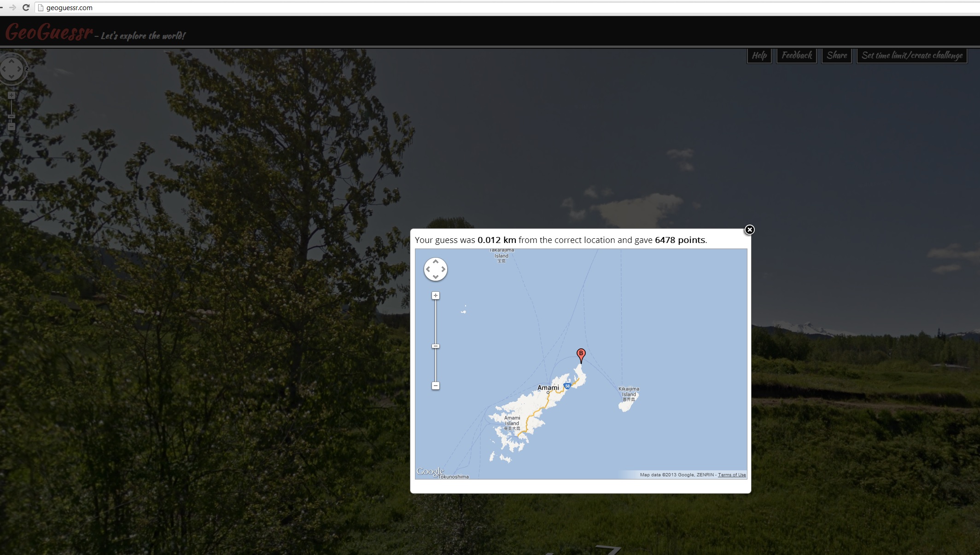Pan the result map upward
Viewport: 980px width, 555px height.
pyautogui.click(x=435, y=261)
